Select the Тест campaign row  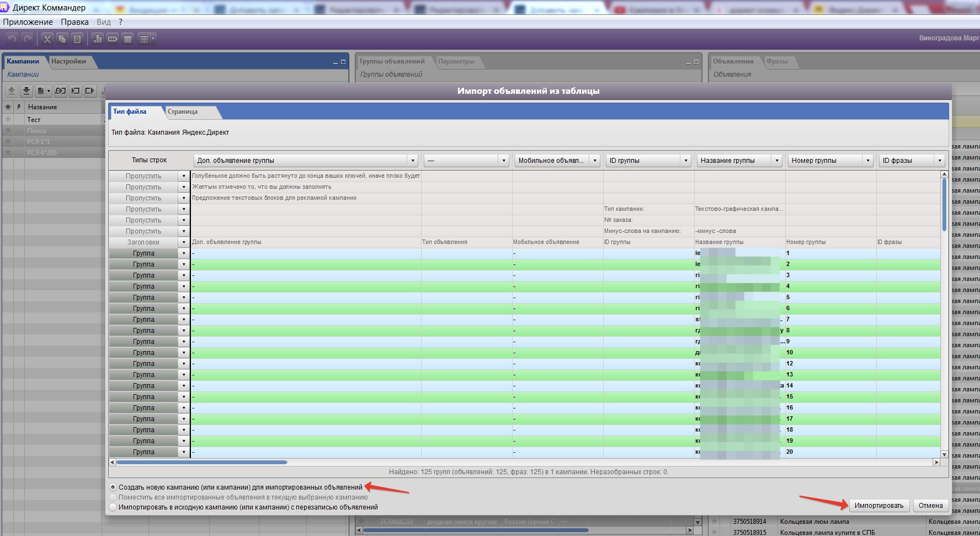click(53, 120)
